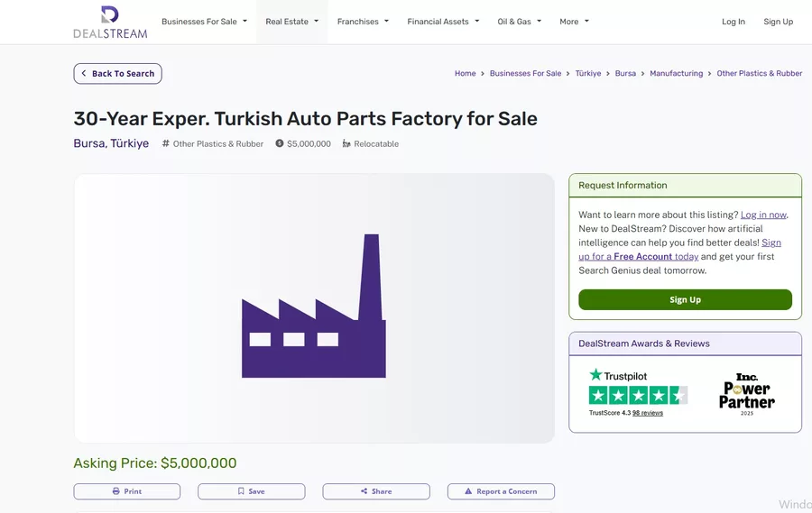Open the Real Estate dropdown
812x513 pixels.
(291, 22)
